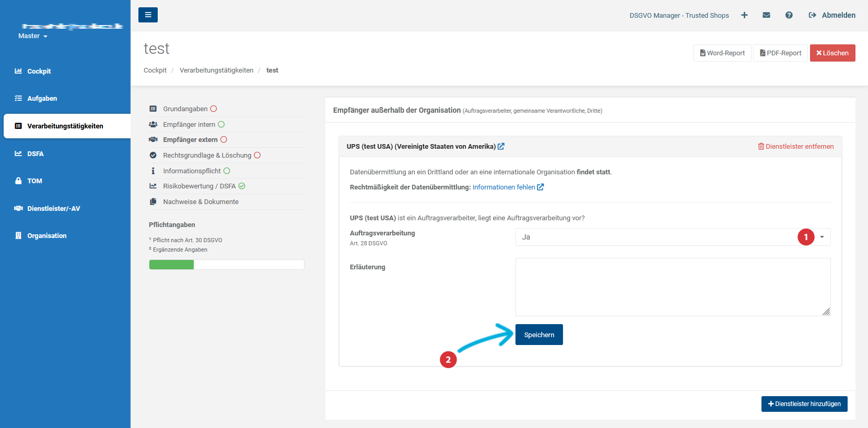Open help via question mark icon

point(789,15)
